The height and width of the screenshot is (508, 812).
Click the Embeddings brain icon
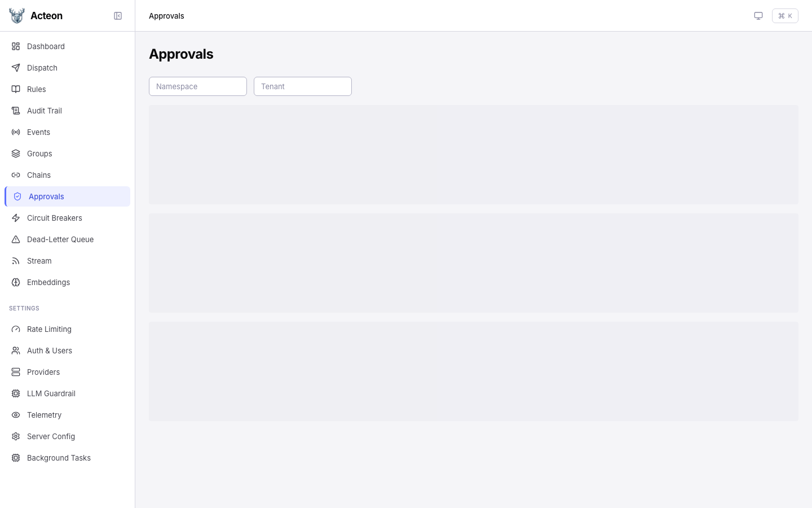click(x=16, y=282)
